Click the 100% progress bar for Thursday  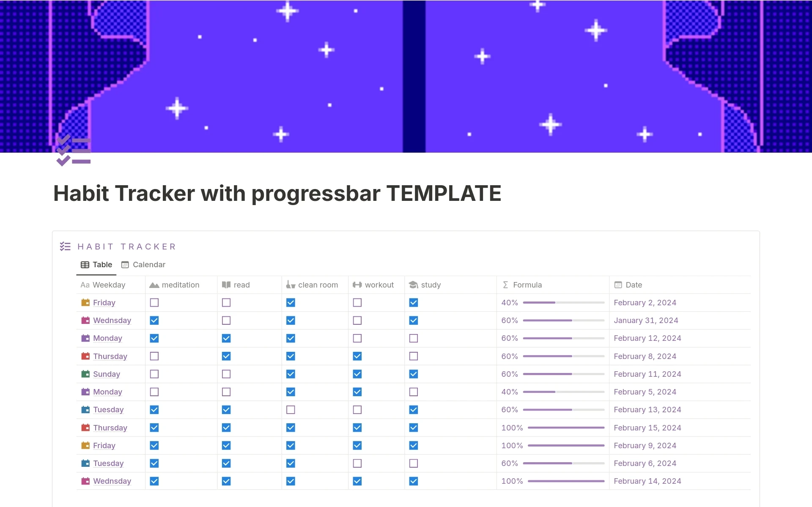click(x=561, y=428)
